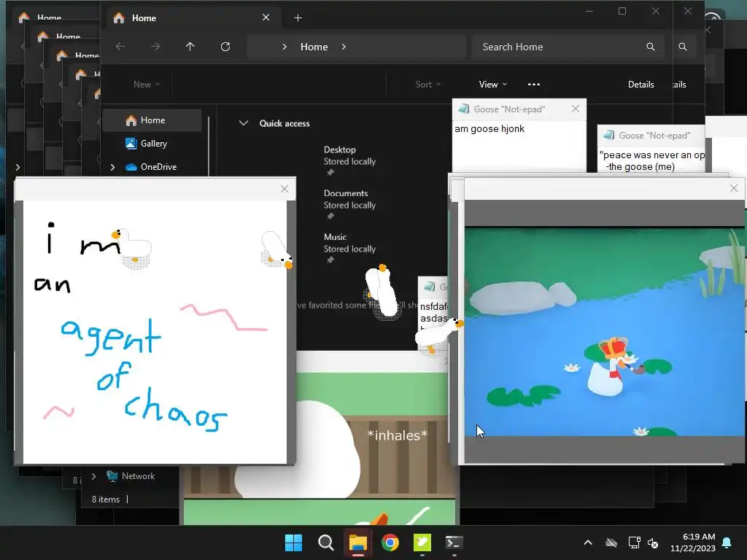Click the breadcrumb chevron after Home
Screen dimensions: 747x560
pyautogui.click(x=344, y=47)
